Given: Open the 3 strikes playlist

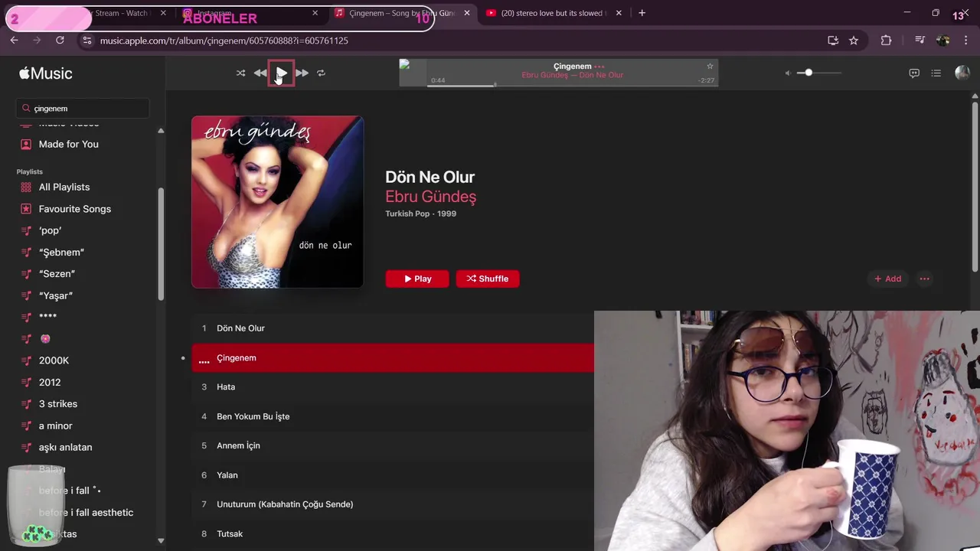Looking at the screenshot, I should [x=58, y=404].
